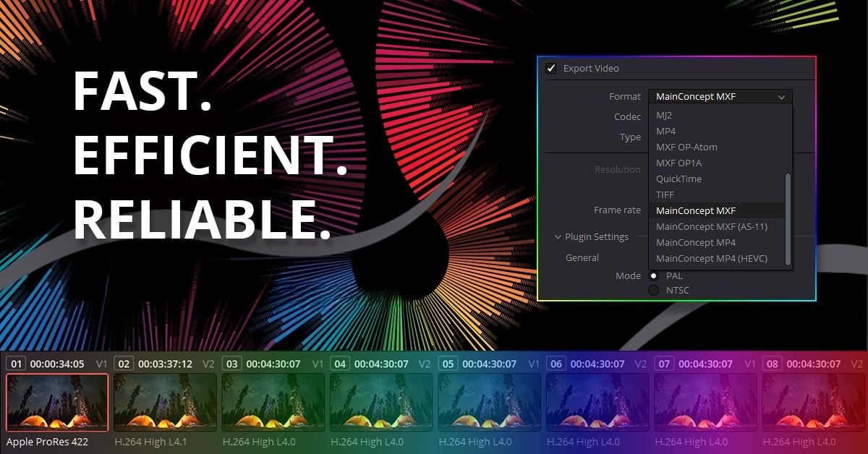Viewport: 868px width, 454px height.
Task: Click the clip 02 number badge
Action: point(123,363)
